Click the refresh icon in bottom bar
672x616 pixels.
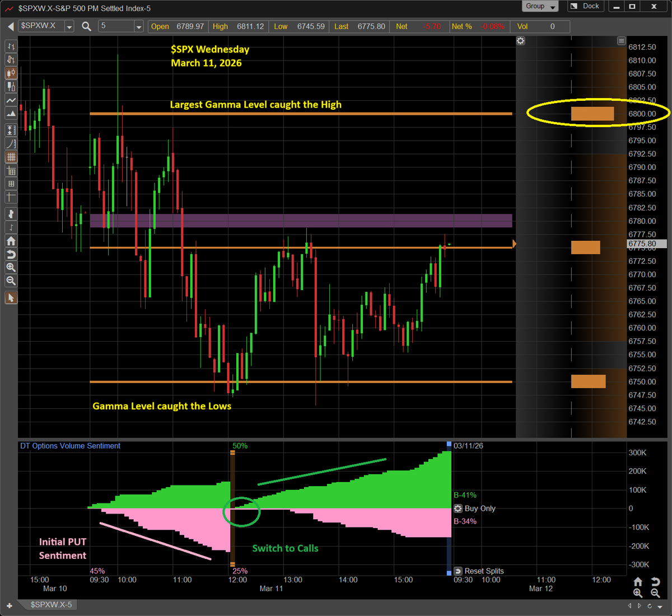click(x=650, y=605)
